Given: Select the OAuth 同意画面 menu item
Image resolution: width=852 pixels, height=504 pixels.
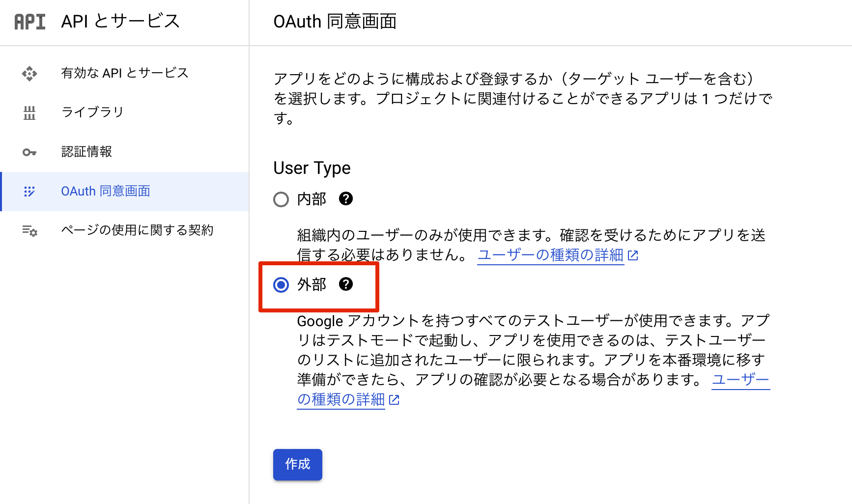Looking at the screenshot, I should [x=124, y=192].
